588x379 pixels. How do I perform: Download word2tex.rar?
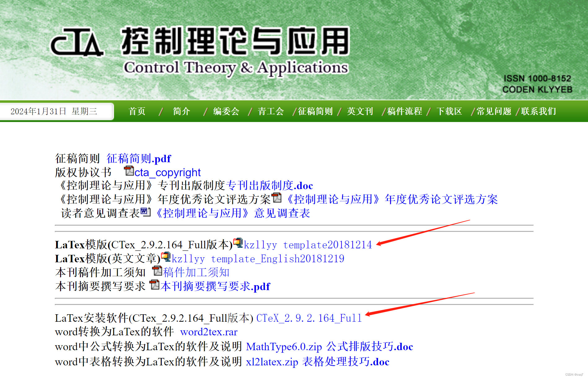[x=208, y=332]
